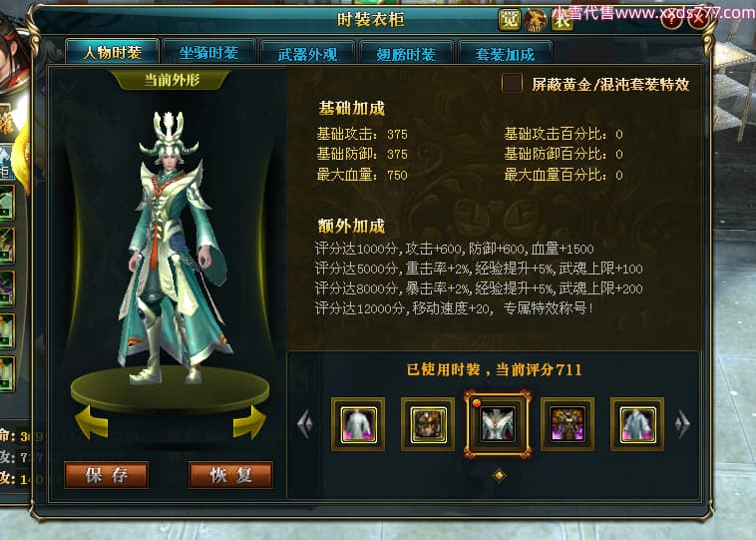The width and height of the screenshot is (756, 540).
Task: Click the 恢复 button
Action: (x=230, y=475)
